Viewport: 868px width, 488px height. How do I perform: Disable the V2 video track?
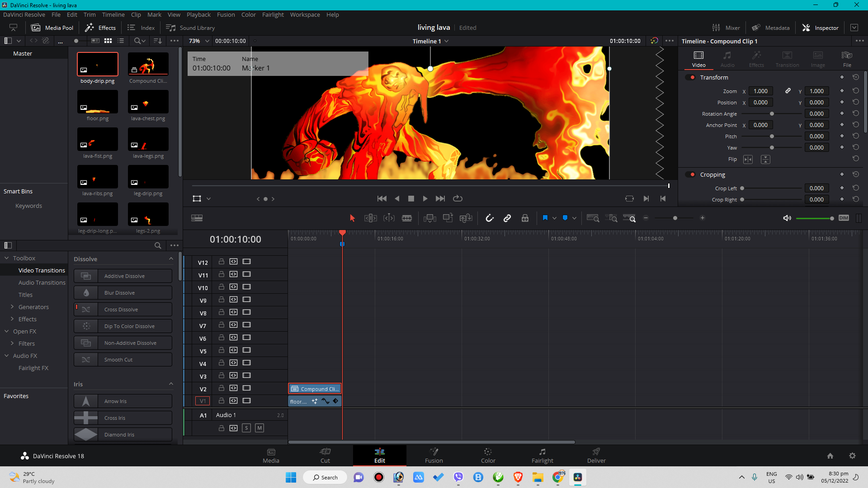(x=246, y=388)
